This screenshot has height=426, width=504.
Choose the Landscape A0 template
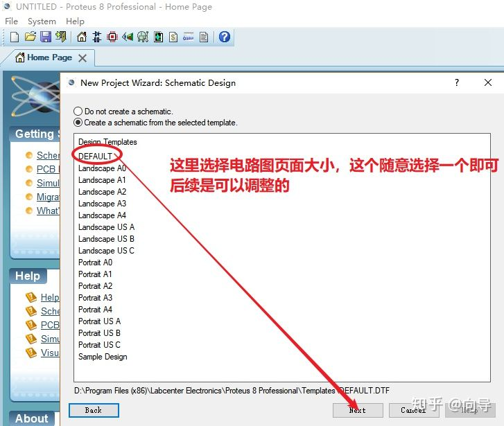pyautogui.click(x=102, y=168)
